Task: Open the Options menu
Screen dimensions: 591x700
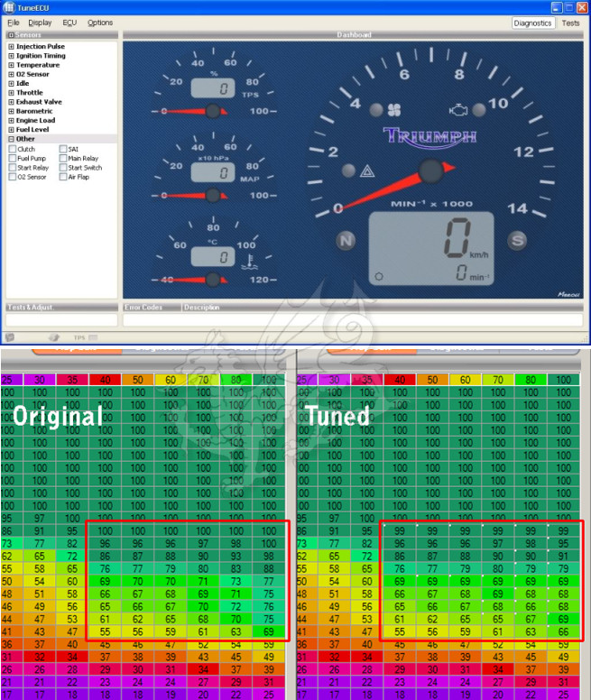Action: click(100, 23)
